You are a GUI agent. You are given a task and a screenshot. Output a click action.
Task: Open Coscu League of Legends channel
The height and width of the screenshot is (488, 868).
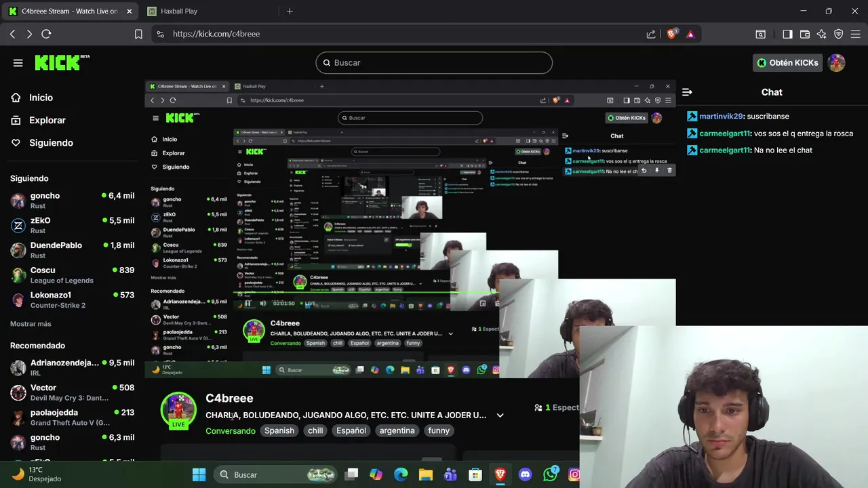coord(73,275)
